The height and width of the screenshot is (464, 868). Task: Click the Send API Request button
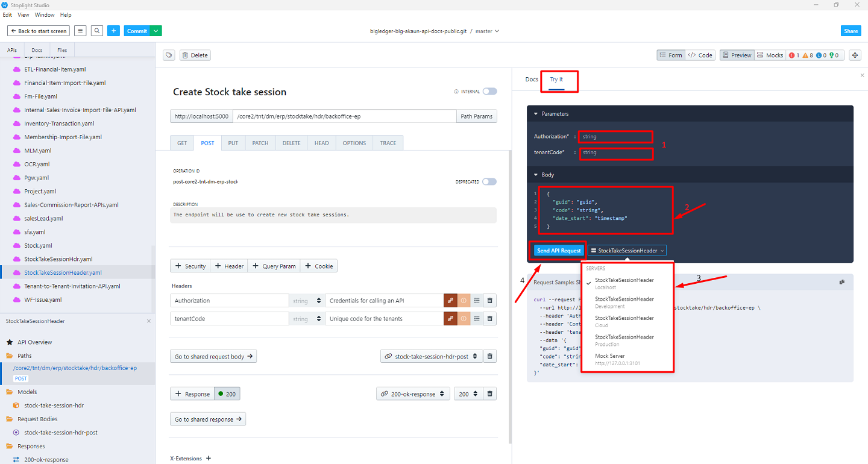click(559, 251)
